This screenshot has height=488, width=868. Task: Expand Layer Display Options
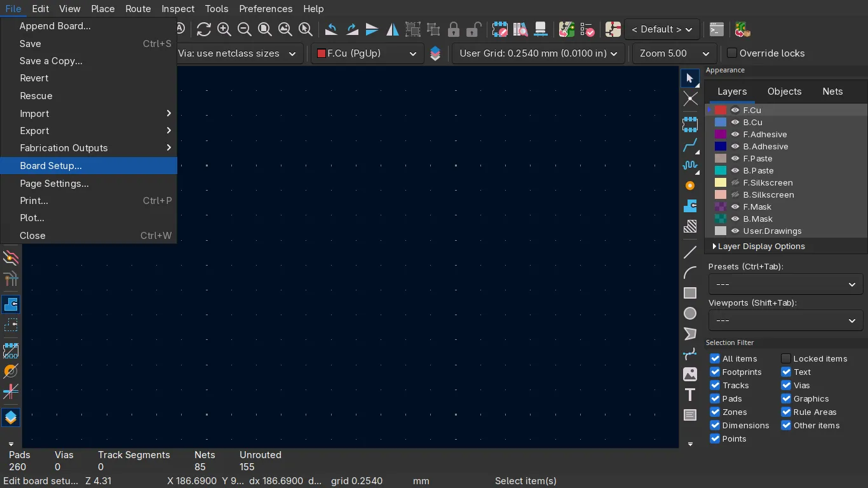point(759,247)
